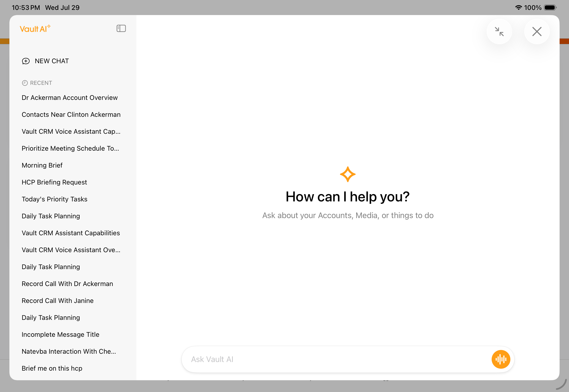569x392 pixels.
Task: Select Natevba Interaction With Che... chat
Action: point(69,352)
